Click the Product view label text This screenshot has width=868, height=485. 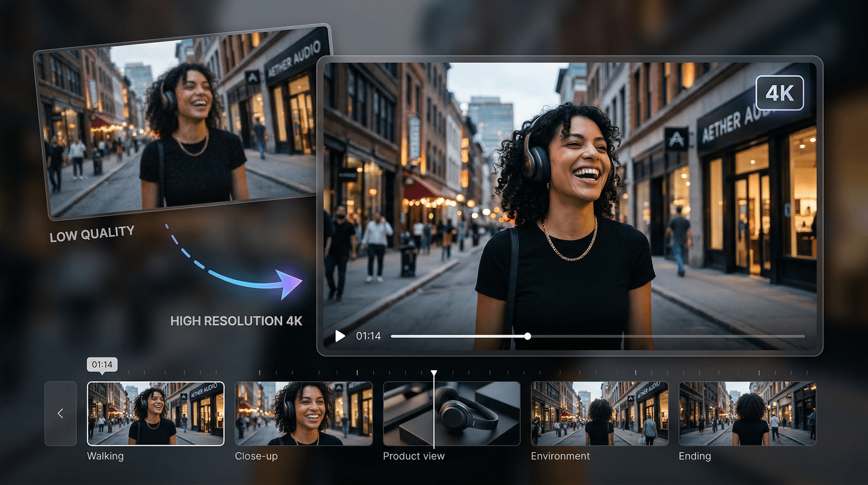[414, 456]
